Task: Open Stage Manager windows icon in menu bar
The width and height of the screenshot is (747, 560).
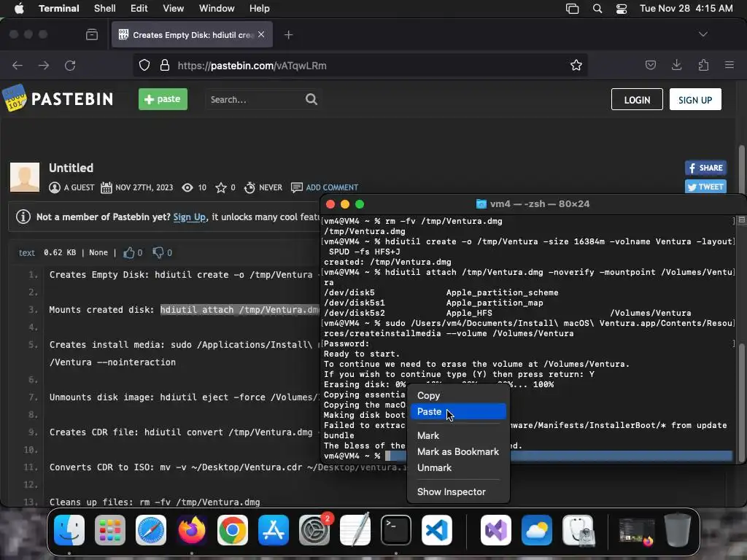Action: point(572,9)
